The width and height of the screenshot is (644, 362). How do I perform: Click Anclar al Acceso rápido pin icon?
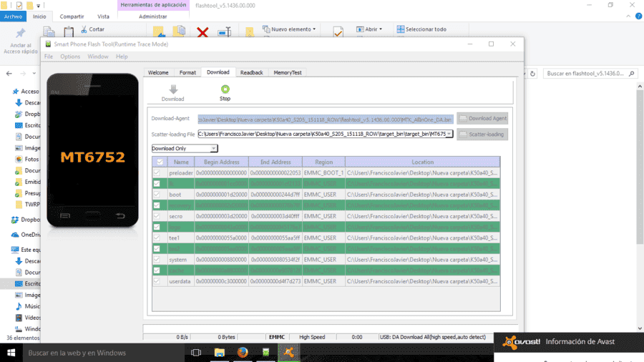point(21,33)
